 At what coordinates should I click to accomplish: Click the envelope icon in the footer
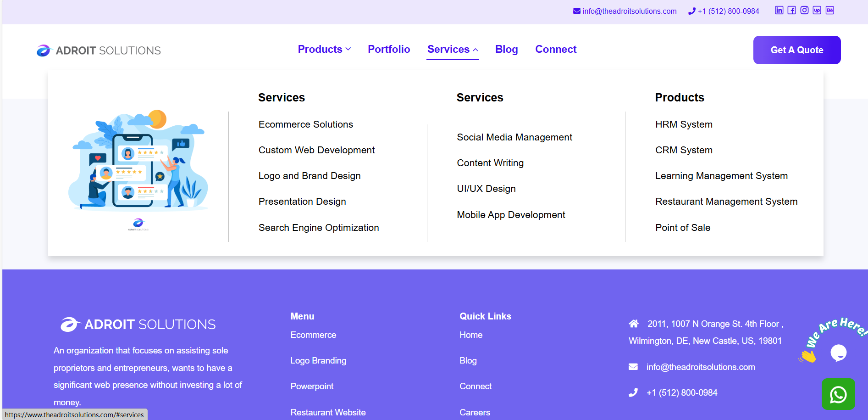click(x=633, y=367)
